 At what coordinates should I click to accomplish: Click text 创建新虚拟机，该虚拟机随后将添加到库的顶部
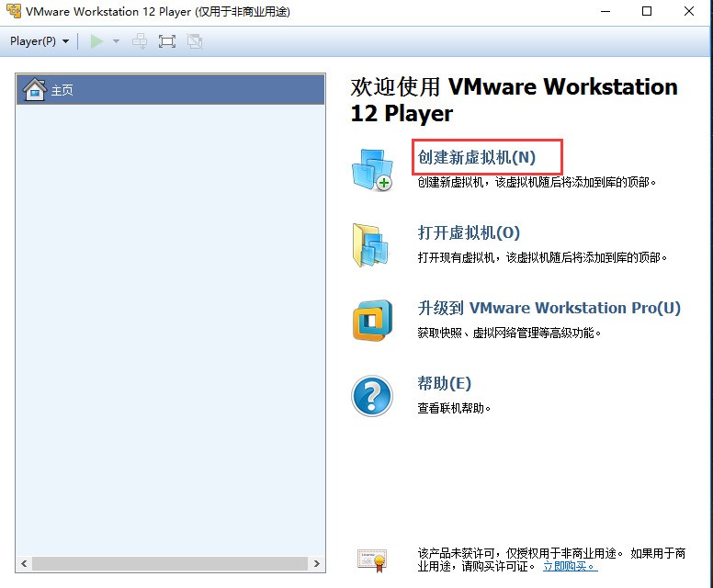(x=537, y=182)
